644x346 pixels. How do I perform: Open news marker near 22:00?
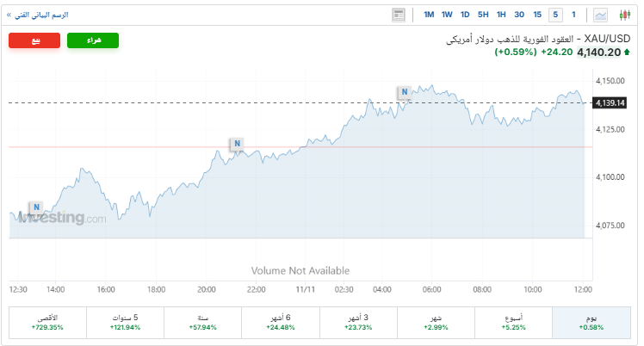point(236,143)
